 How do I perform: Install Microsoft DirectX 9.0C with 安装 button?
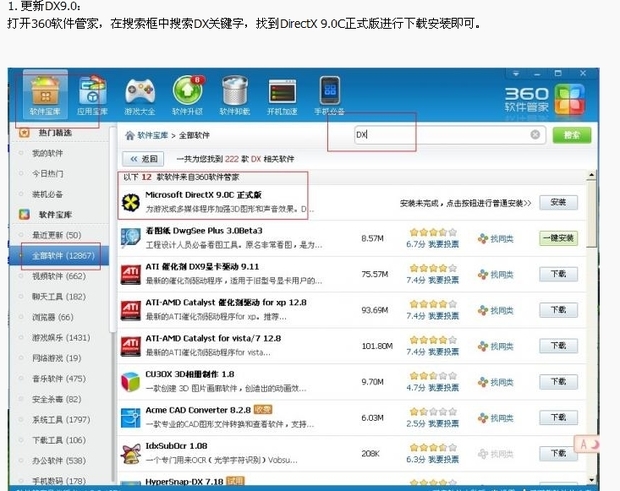(558, 202)
